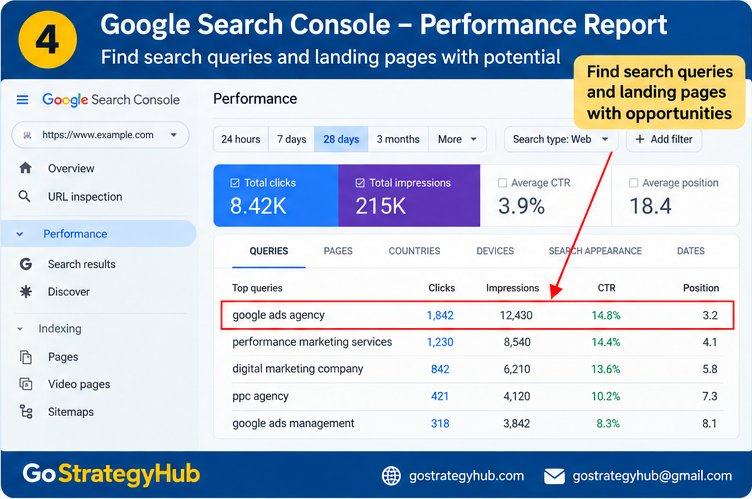Viewport: 752px width, 499px height.
Task: Switch to the PAGES tab
Action: pyautogui.click(x=338, y=251)
